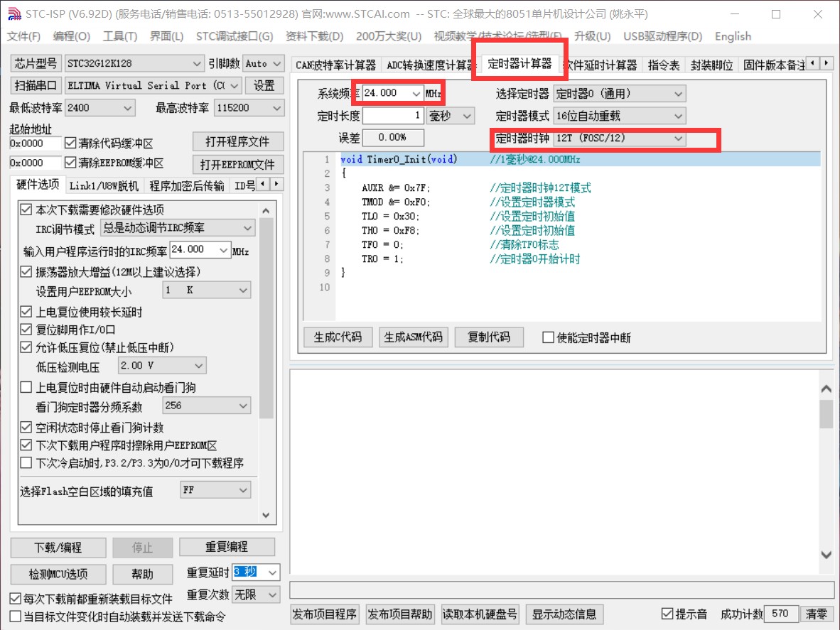The image size is (840, 630).
Task: Open 引脚数 Auto dropdown
Action: pos(263,63)
